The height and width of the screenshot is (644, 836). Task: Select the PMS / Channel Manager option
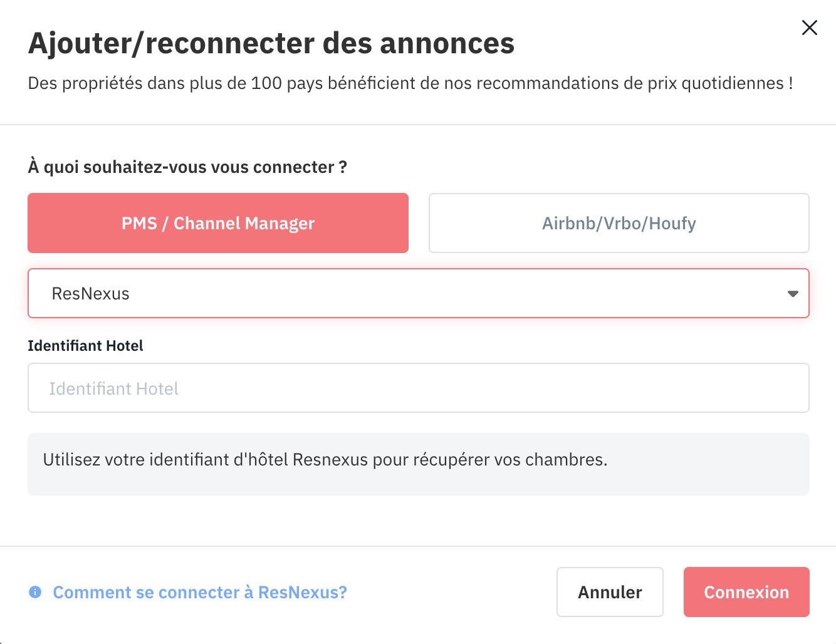(x=218, y=223)
